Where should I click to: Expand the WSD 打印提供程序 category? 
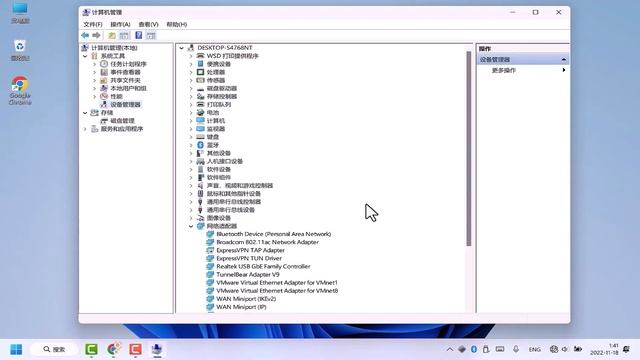click(x=191, y=56)
